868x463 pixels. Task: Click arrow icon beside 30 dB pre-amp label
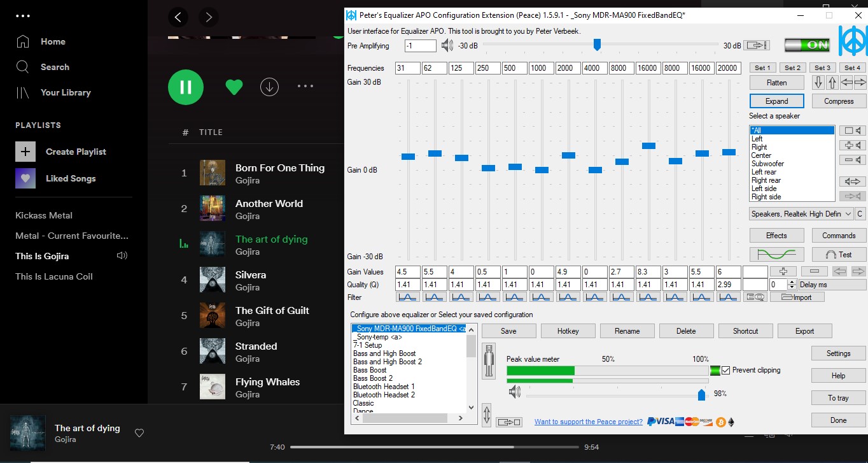(x=757, y=45)
